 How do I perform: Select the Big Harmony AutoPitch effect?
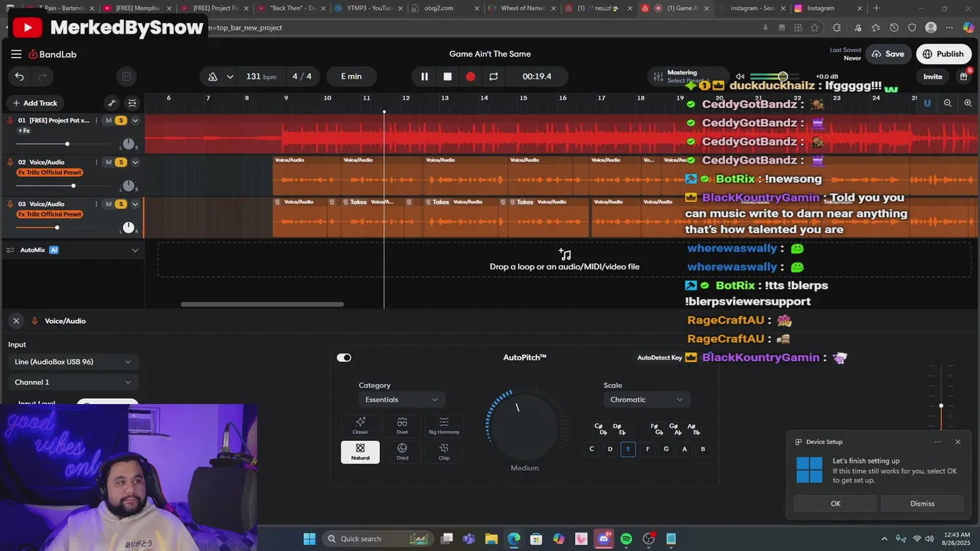point(444,425)
